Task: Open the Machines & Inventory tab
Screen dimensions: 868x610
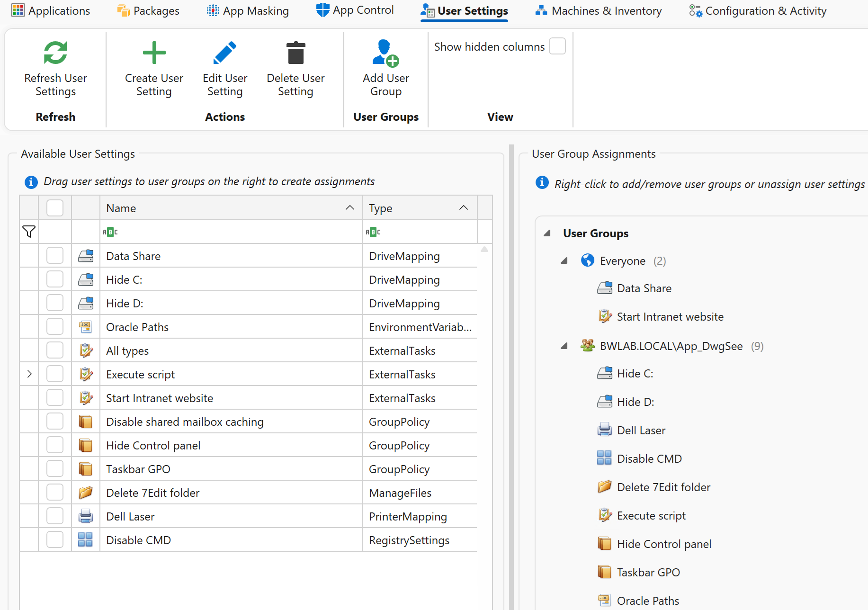Action: (x=598, y=10)
